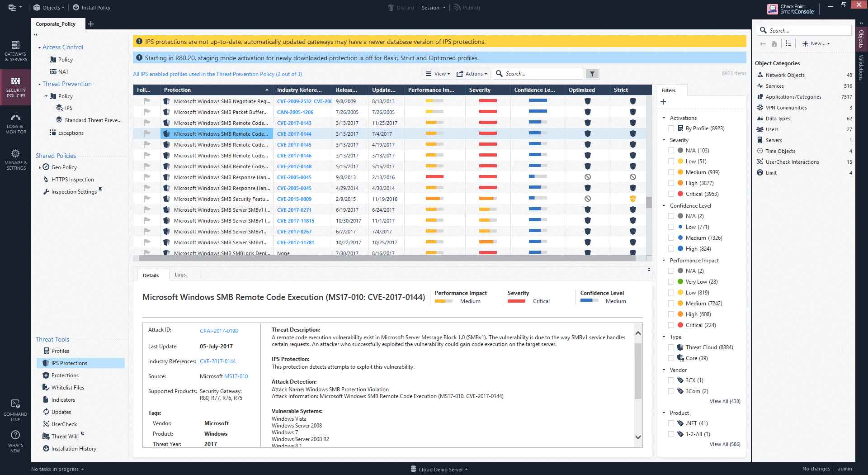Image resolution: width=868 pixels, height=475 pixels.
Task: Check the .NET (41) product filter
Action: 671,423
